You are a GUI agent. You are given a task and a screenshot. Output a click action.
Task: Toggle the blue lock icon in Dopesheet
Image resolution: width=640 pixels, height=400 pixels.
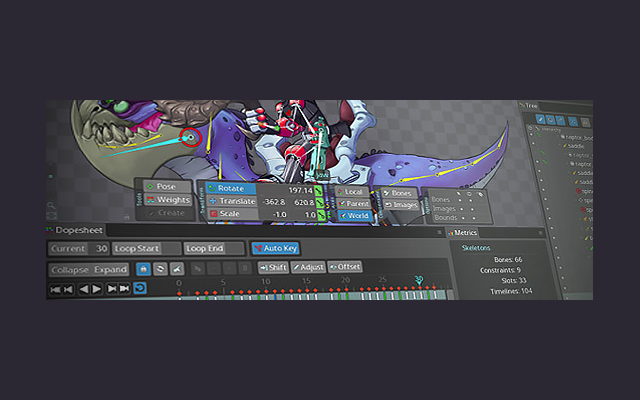point(143,269)
